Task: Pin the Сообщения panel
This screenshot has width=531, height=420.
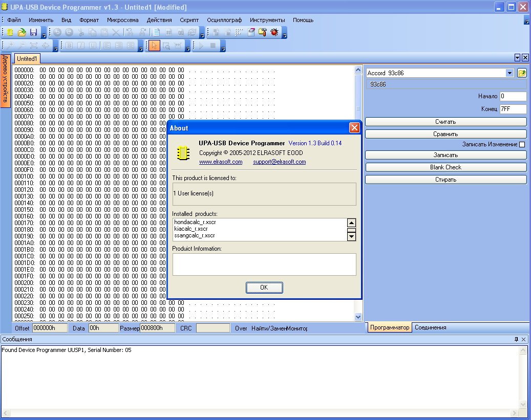Action: point(516,339)
